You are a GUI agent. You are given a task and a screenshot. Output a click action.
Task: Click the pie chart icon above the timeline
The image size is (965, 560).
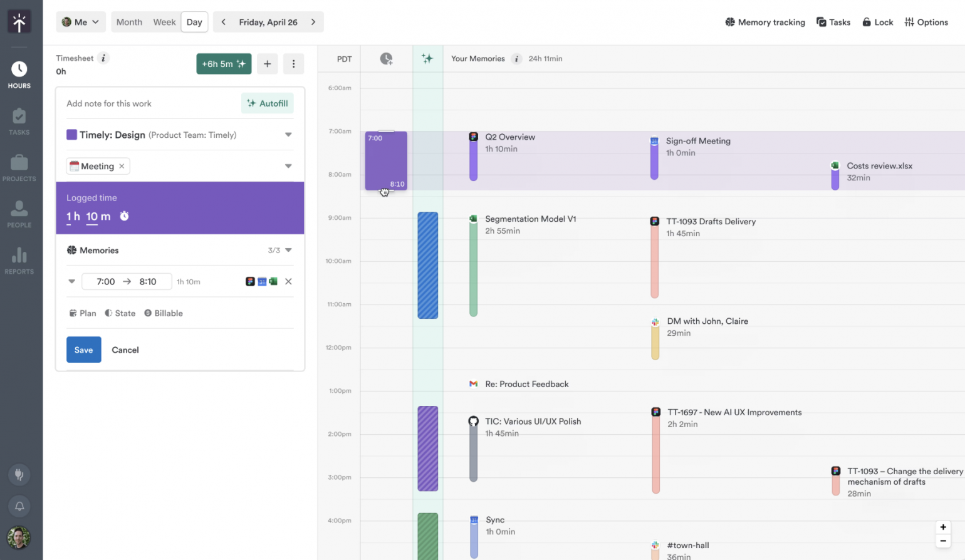tap(386, 59)
